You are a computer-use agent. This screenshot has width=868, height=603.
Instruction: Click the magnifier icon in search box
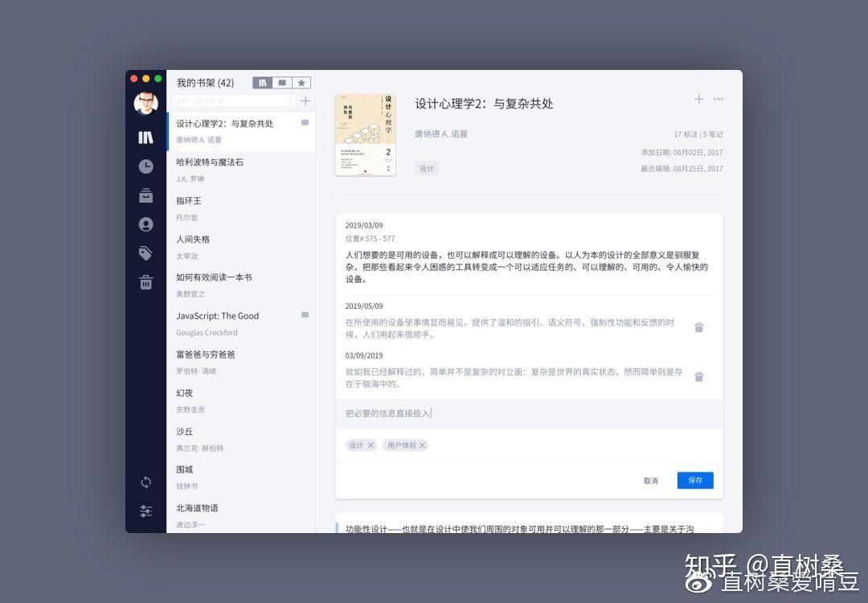pos(289,100)
